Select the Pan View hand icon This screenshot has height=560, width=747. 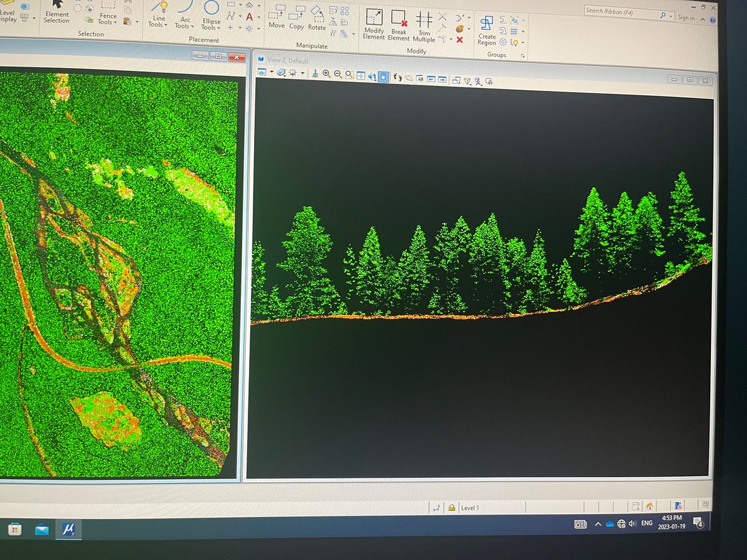pos(383,77)
